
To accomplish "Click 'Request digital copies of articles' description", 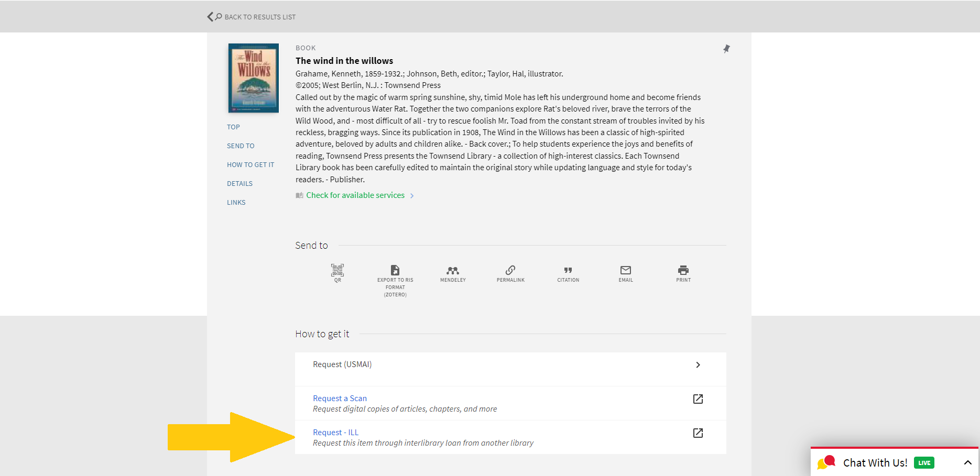I will coord(405,409).
